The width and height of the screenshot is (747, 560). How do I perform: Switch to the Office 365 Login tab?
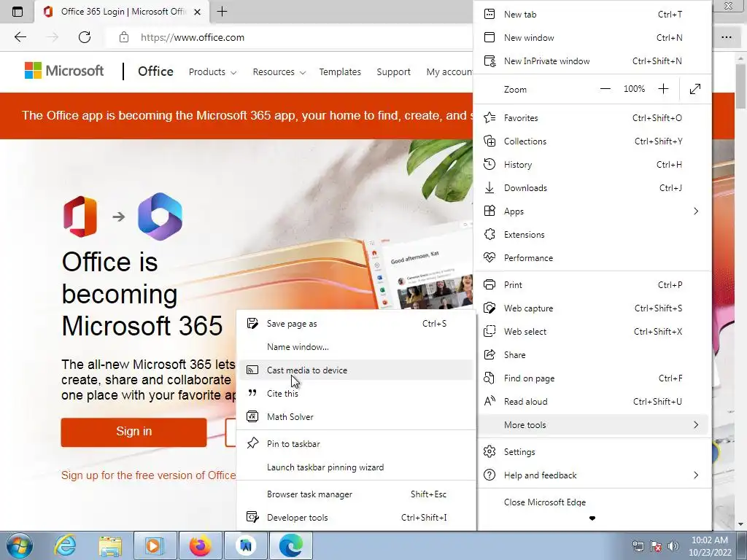(x=122, y=12)
